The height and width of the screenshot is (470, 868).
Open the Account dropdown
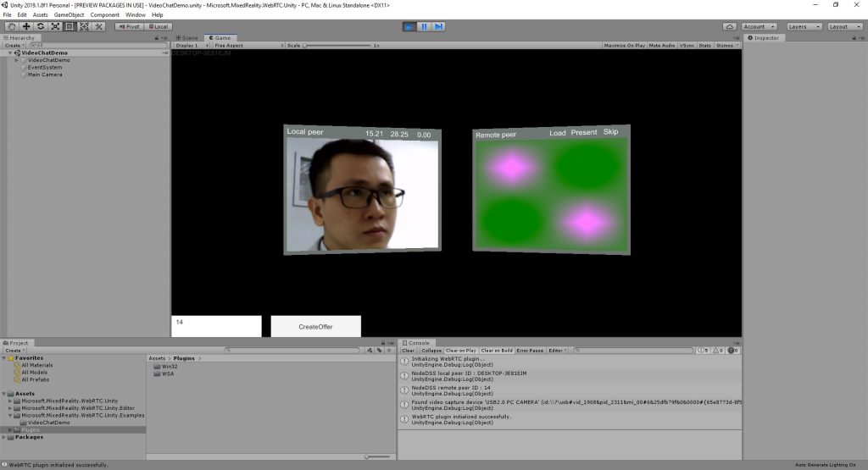click(759, 26)
